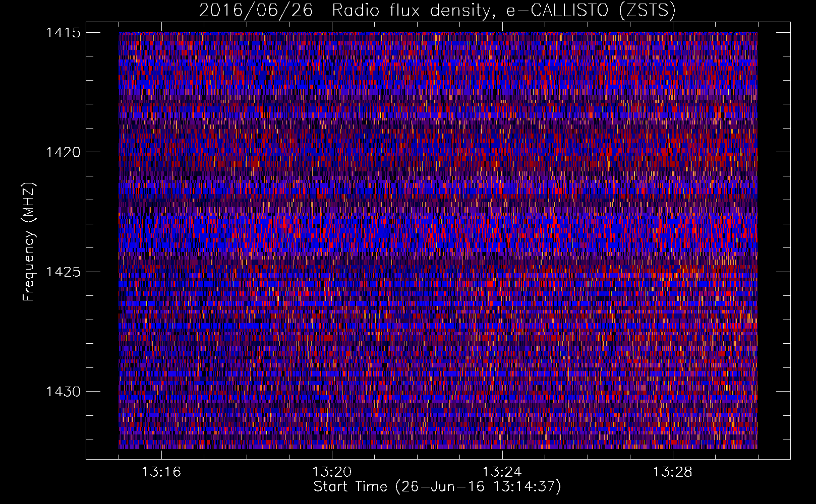
Task: Click the 'Start Time (26-Jun-16 13:14:37)' label
Action: [x=437, y=487]
